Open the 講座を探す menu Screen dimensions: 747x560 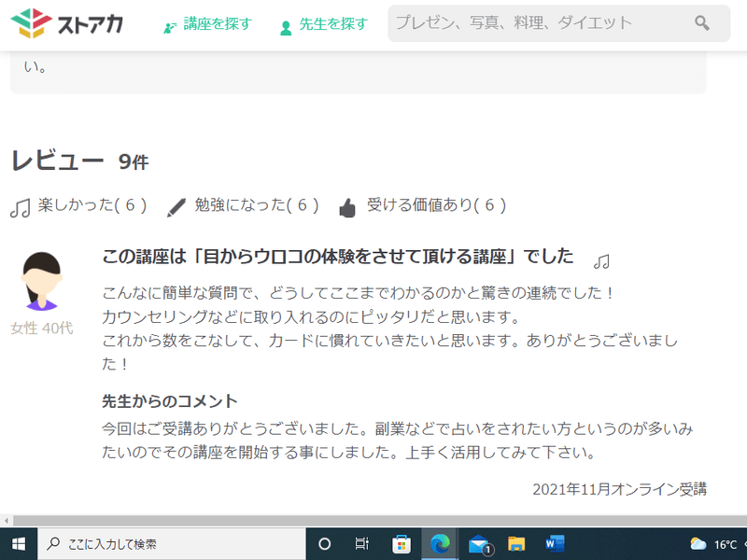(x=207, y=24)
